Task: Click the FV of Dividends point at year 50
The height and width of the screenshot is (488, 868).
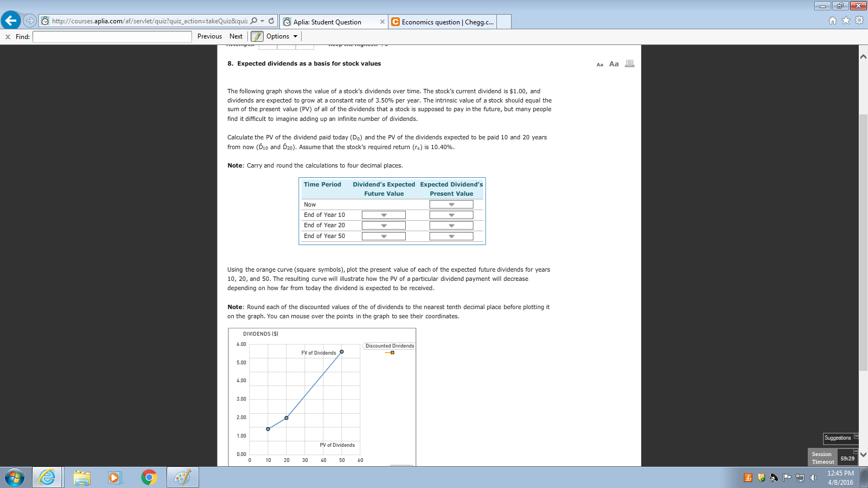Action: click(x=342, y=352)
